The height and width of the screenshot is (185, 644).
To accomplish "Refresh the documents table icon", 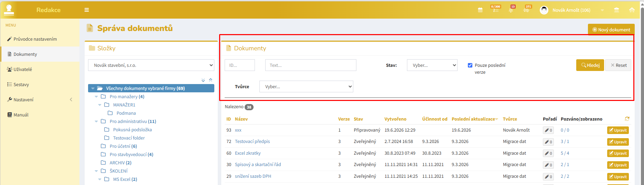I will pyautogui.click(x=627, y=119).
